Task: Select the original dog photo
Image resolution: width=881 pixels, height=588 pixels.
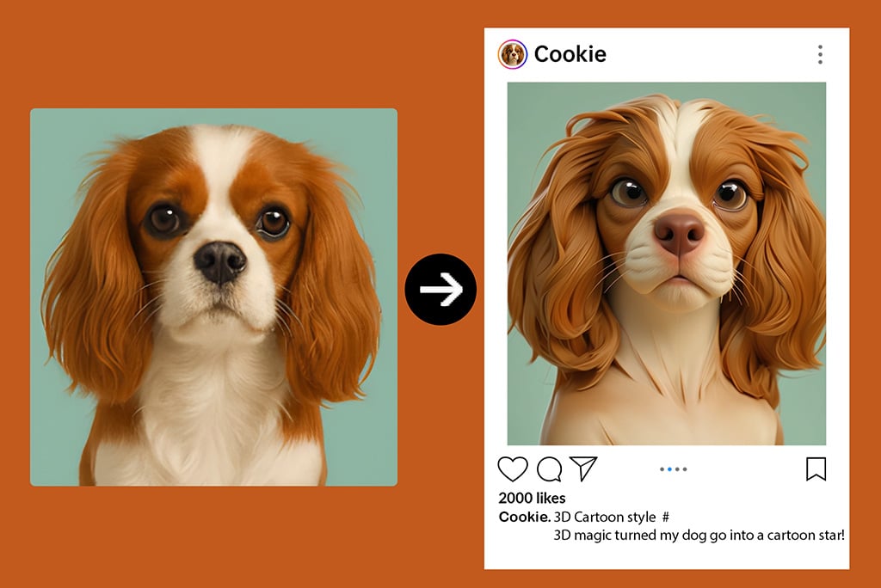Action: tap(213, 297)
